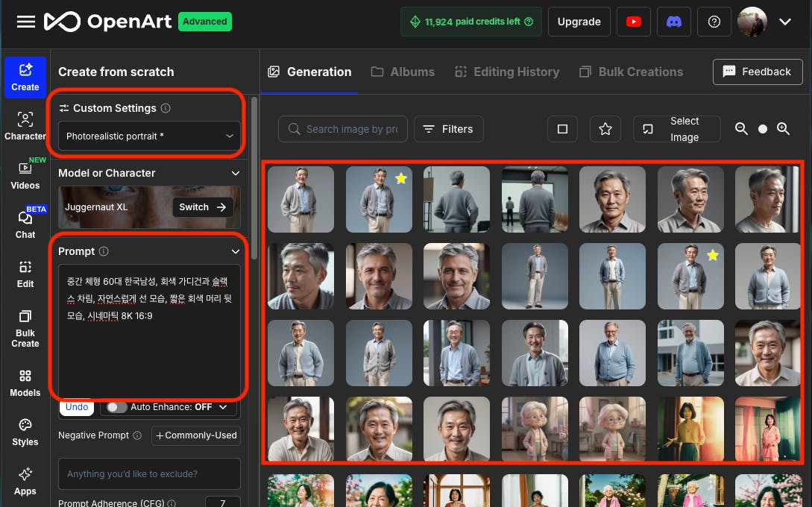Expand the account dropdown chevron

click(785, 22)
